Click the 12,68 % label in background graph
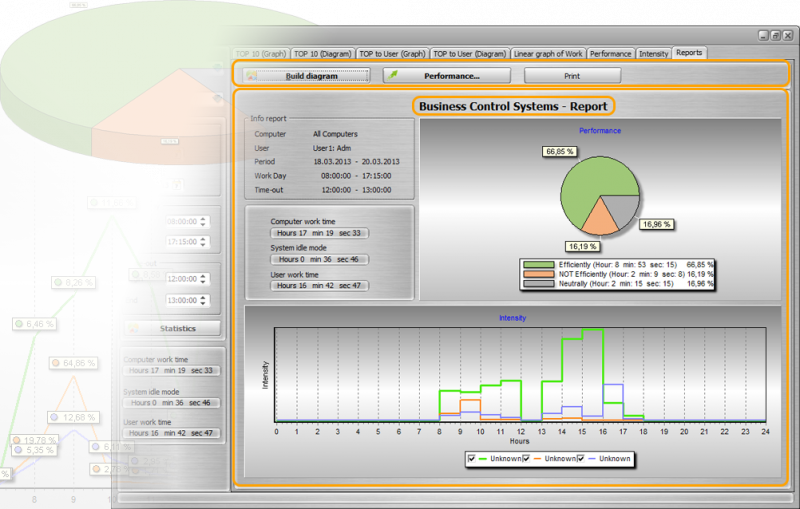This screenshot has width=800, height=509. [73, 417]
